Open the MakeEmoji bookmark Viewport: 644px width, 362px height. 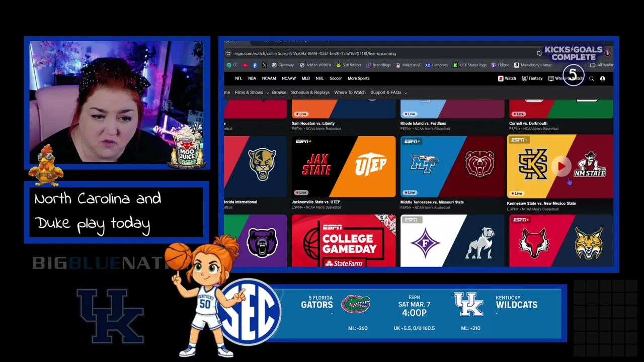coord(408,65)
